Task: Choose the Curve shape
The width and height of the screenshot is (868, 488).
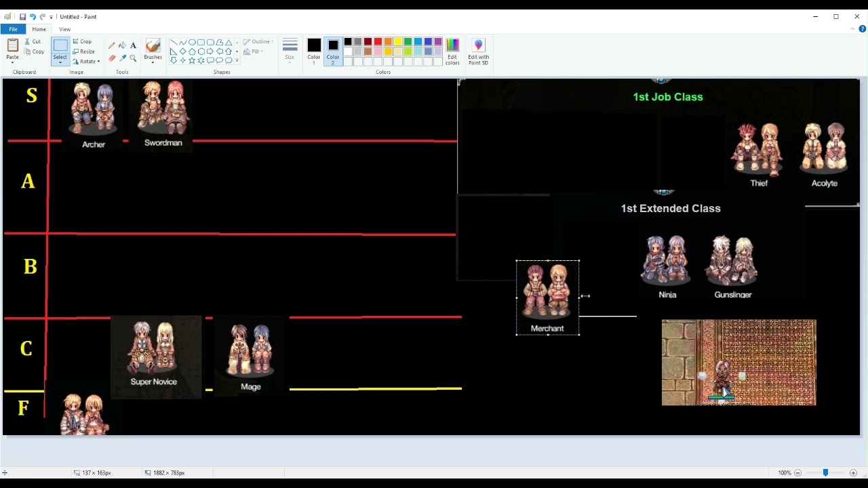Action: tap(182, 42)
